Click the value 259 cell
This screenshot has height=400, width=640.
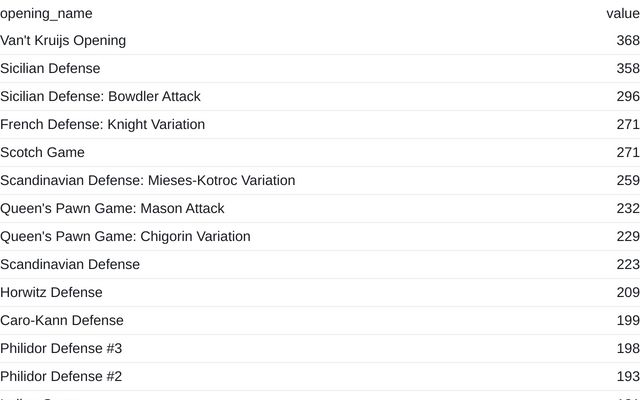(627, 181)
